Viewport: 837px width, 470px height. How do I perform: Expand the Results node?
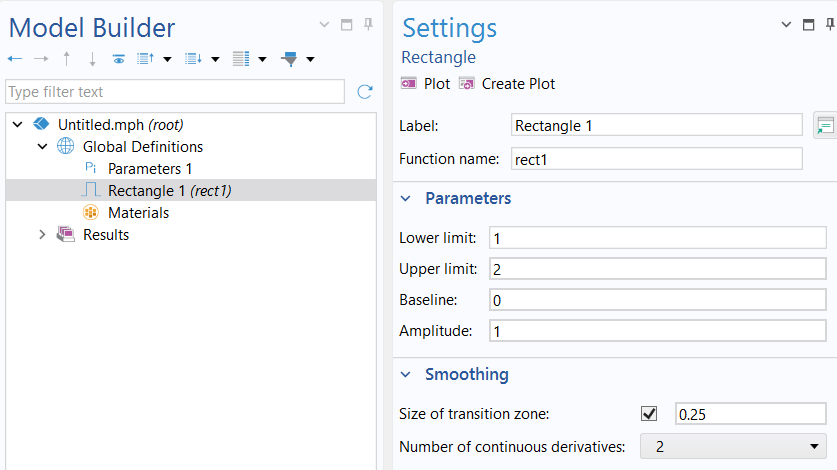point(42,234)
